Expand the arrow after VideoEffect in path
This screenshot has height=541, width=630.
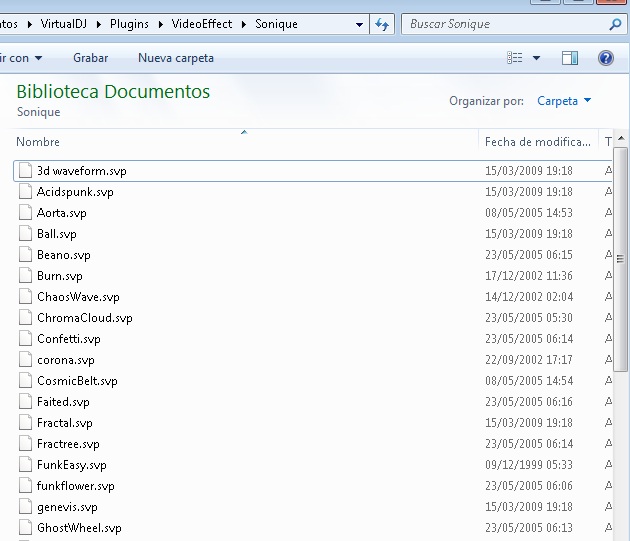pyautogui.click(x=245, y=24)
